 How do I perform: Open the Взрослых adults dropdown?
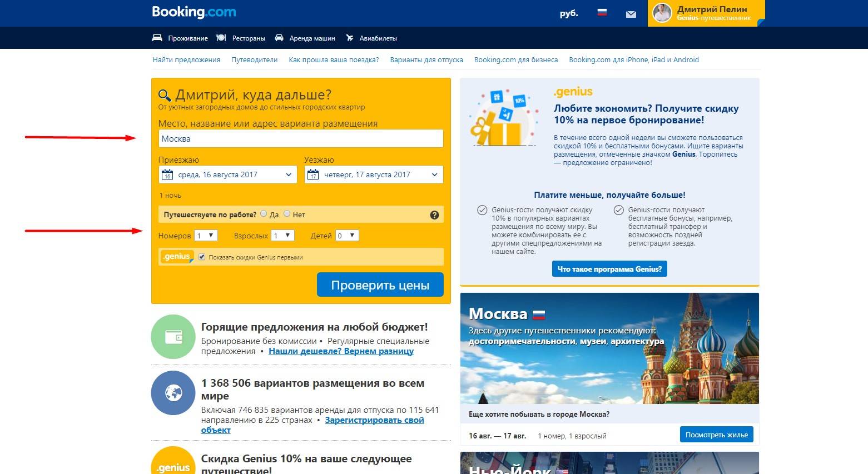pos(282,236)
